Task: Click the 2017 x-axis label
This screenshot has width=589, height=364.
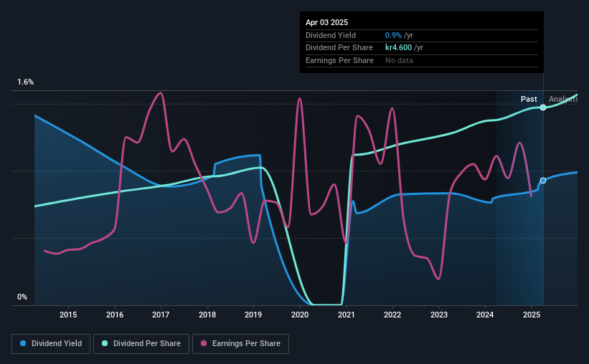Action: (x=161, y=315)
